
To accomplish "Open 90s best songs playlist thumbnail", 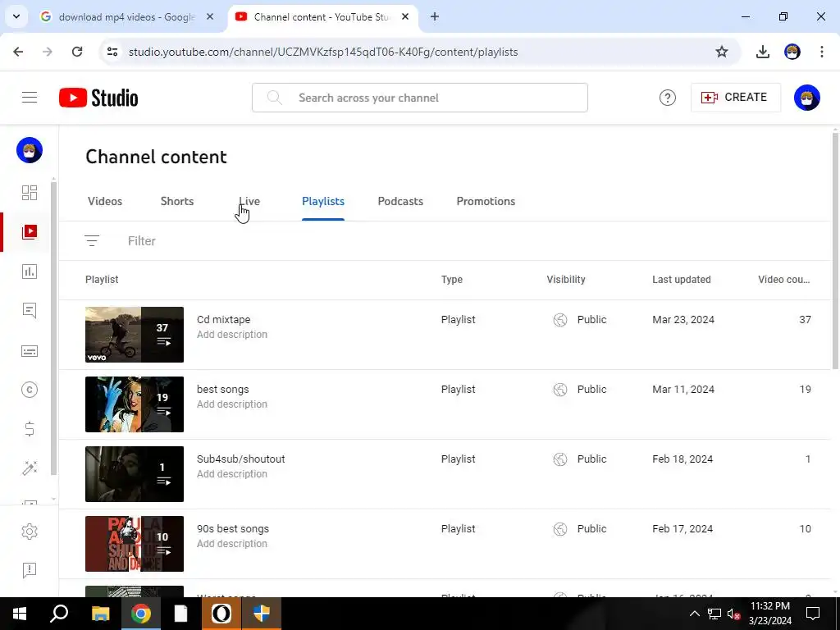I will [135, 544].
